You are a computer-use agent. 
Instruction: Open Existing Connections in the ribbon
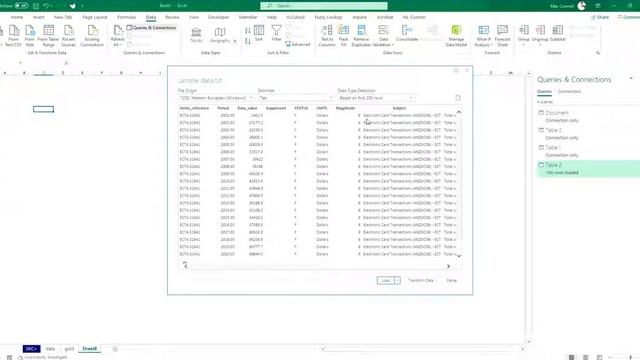coord(92,36)
